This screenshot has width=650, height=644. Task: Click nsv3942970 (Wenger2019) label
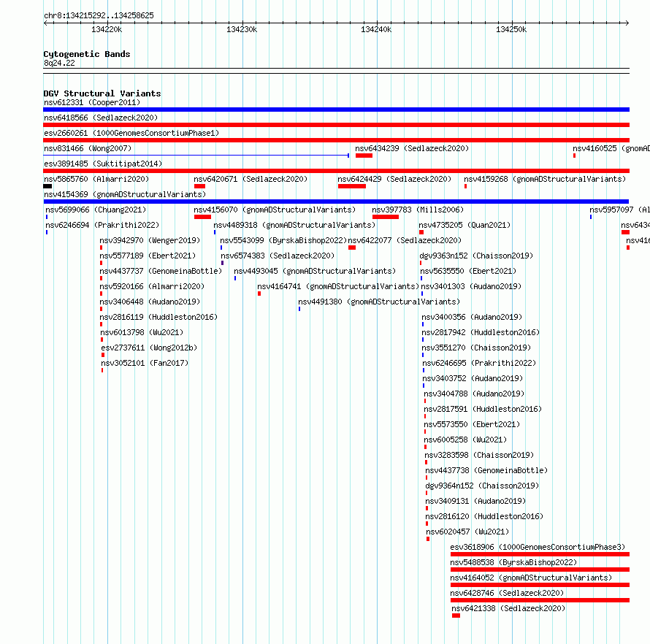click(x=150, y=240)
